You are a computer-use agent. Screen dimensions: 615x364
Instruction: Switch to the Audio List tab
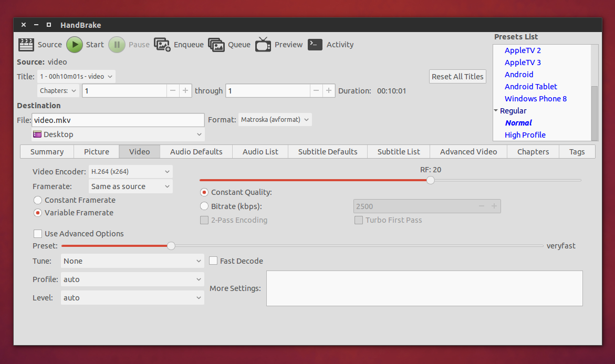[x=260, y=152]
